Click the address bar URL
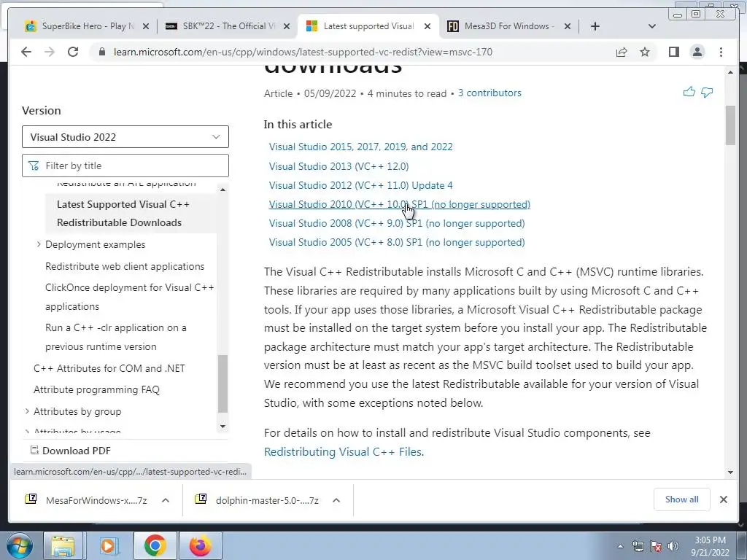This screenshot has width=747, height=560. click(303, 52)
